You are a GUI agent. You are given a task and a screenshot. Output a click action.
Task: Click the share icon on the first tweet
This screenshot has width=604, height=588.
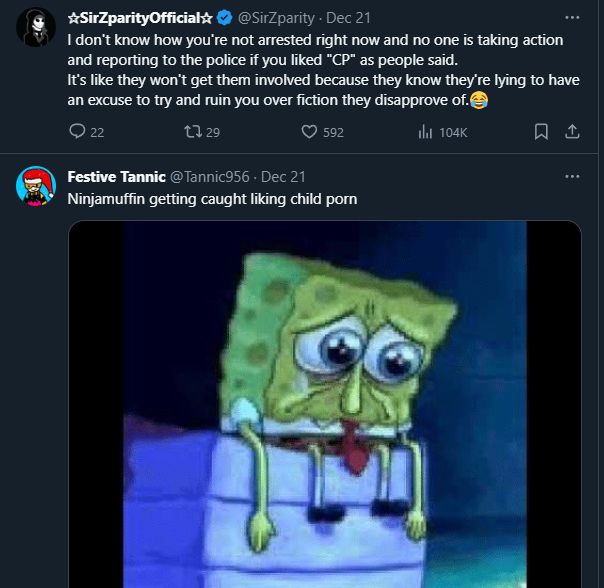(x=573, y=132)
